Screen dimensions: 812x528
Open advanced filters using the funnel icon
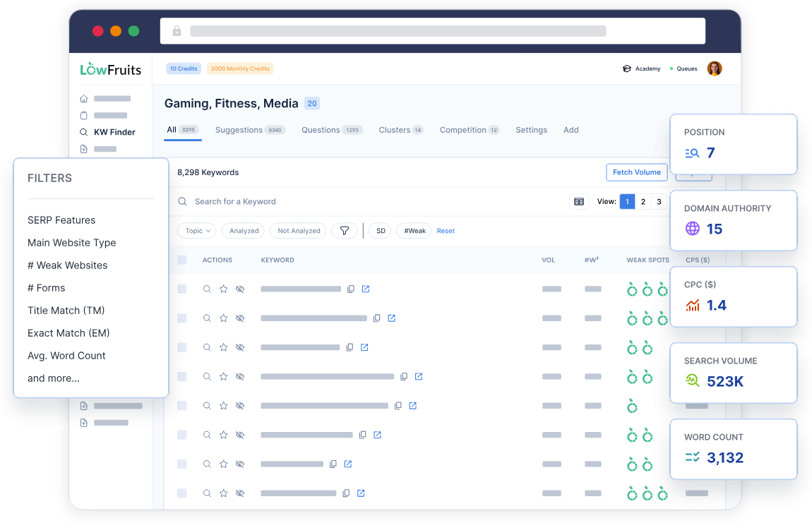tap(345, 230)
